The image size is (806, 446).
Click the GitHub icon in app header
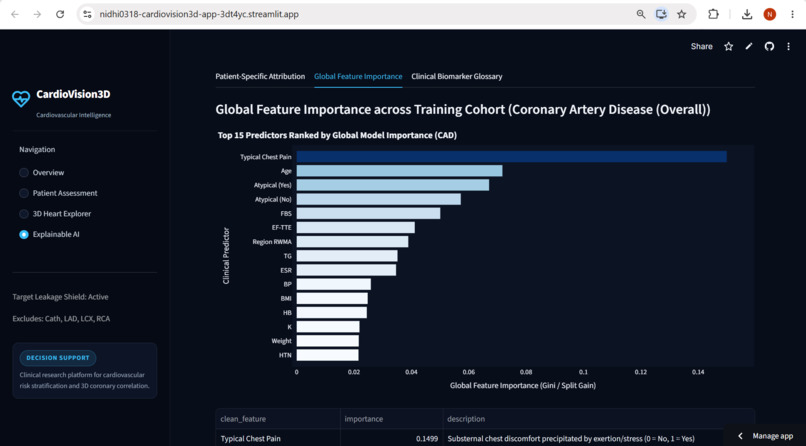769,46
